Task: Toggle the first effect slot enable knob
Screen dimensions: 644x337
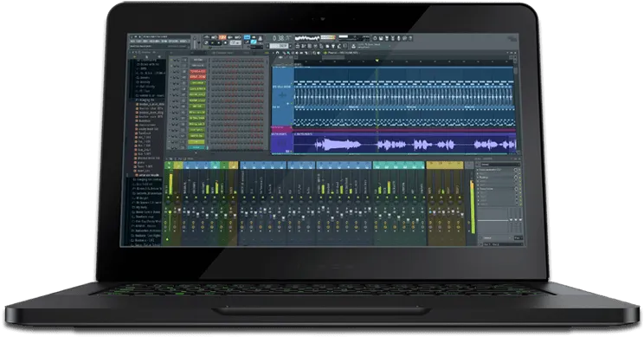Action: 516,170
